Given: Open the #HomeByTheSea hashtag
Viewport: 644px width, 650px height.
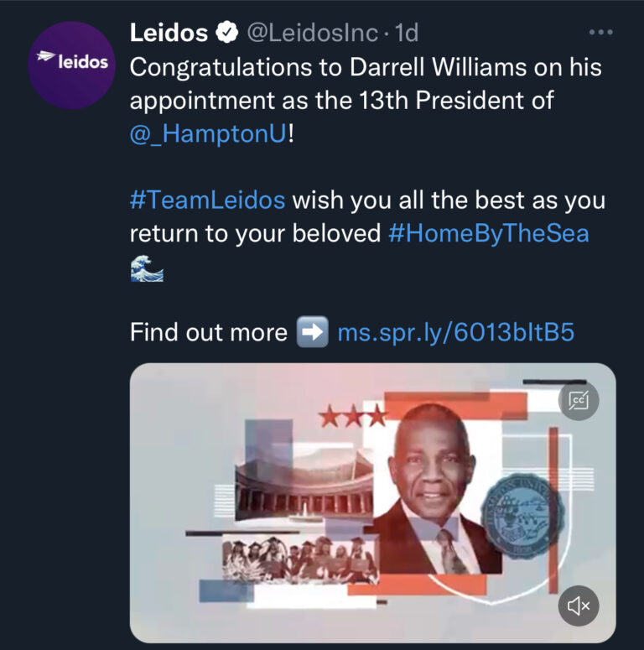Looking at the screenshot, I should click(489, 233).
